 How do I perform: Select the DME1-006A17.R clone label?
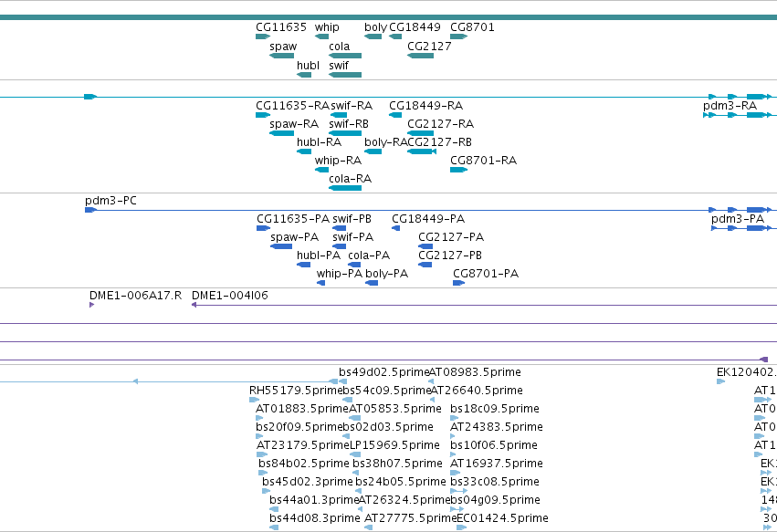coord(136,296)
